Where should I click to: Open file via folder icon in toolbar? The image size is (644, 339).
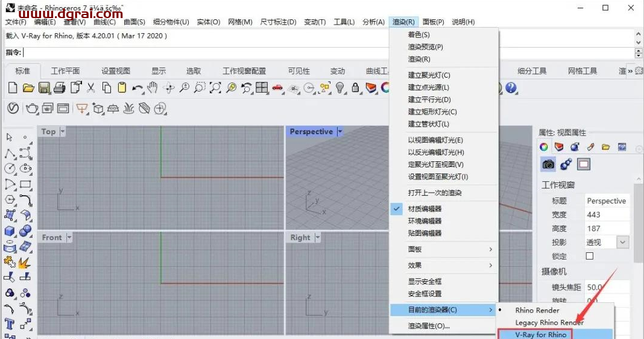click(x=28, y=88)
